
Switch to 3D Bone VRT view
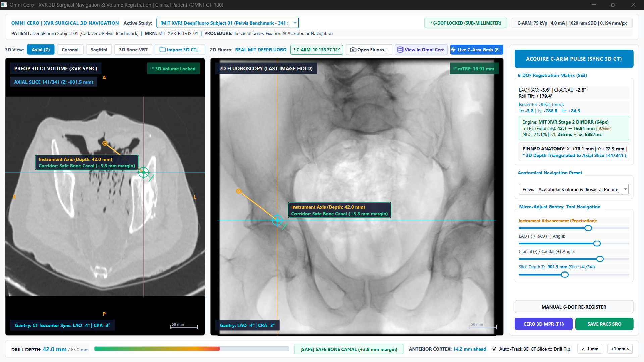tap(133, 50)
